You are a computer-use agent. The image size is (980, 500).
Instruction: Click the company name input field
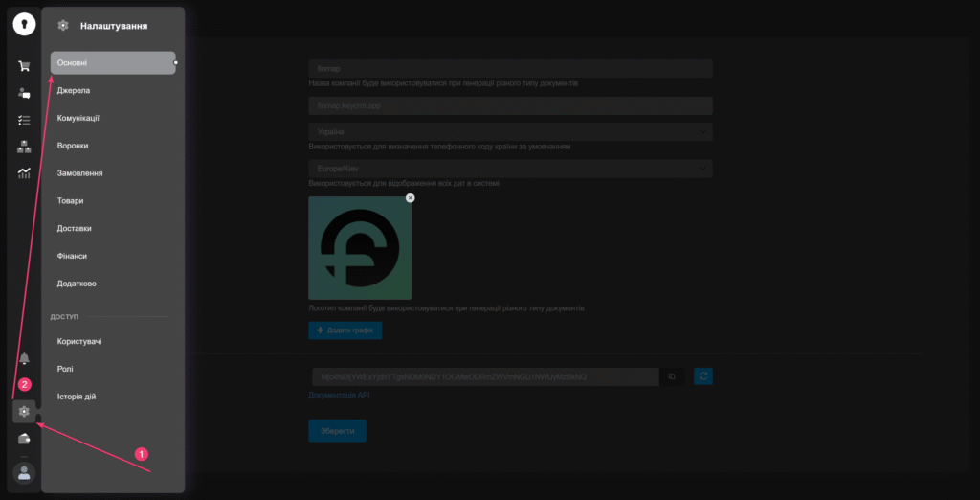click(510, 69)
